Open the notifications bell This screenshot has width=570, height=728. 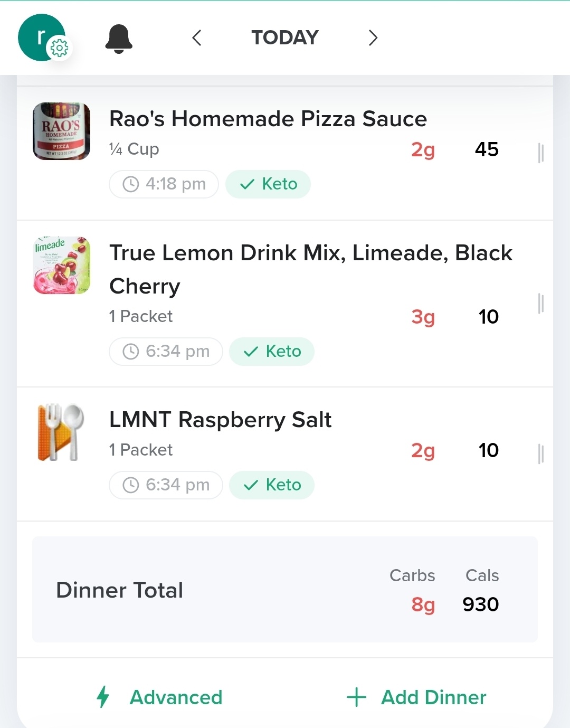[x=119, y=39]
